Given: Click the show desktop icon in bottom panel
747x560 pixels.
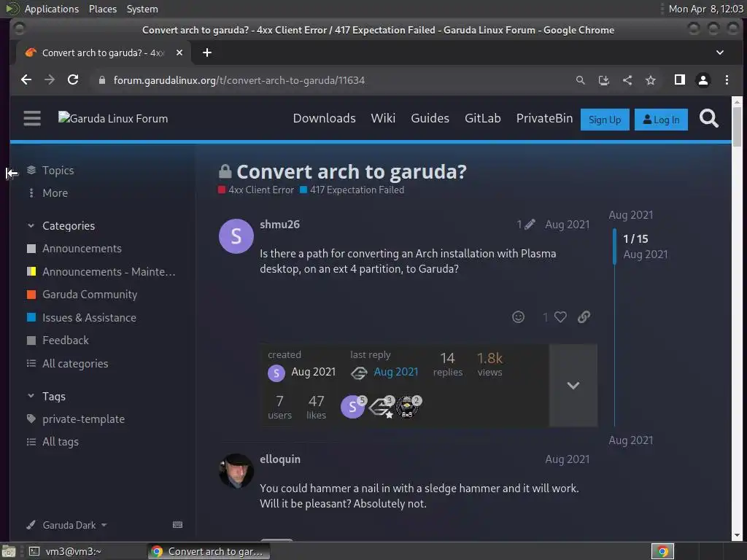Looking at the screenshot, I should [9, 551].
